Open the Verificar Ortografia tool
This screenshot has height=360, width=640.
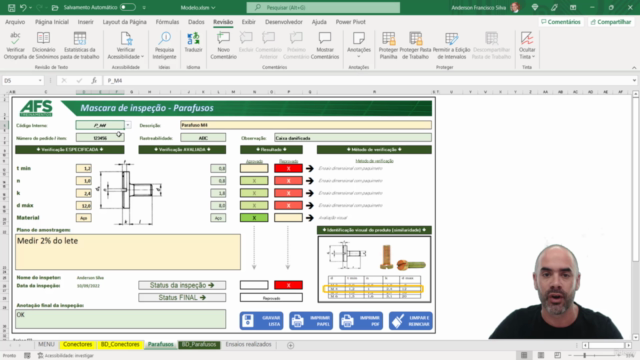pyautogui.click(x=15, y=46)
